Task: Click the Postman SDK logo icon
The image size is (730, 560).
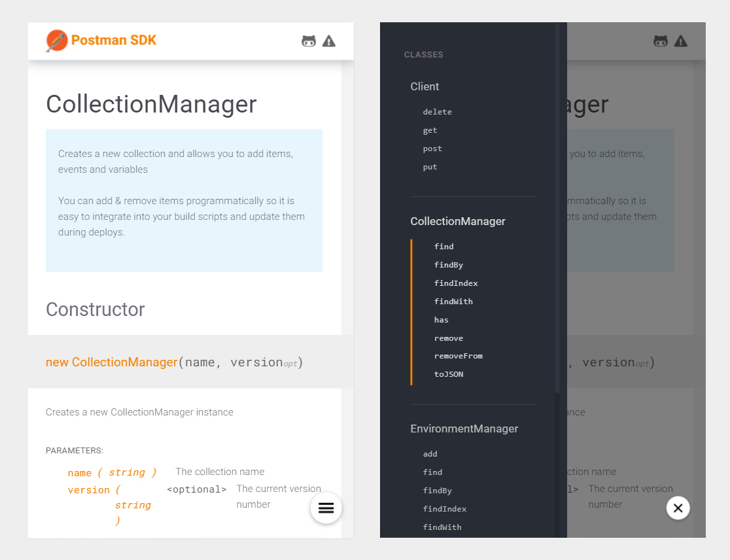Action: tap(57, 41)
